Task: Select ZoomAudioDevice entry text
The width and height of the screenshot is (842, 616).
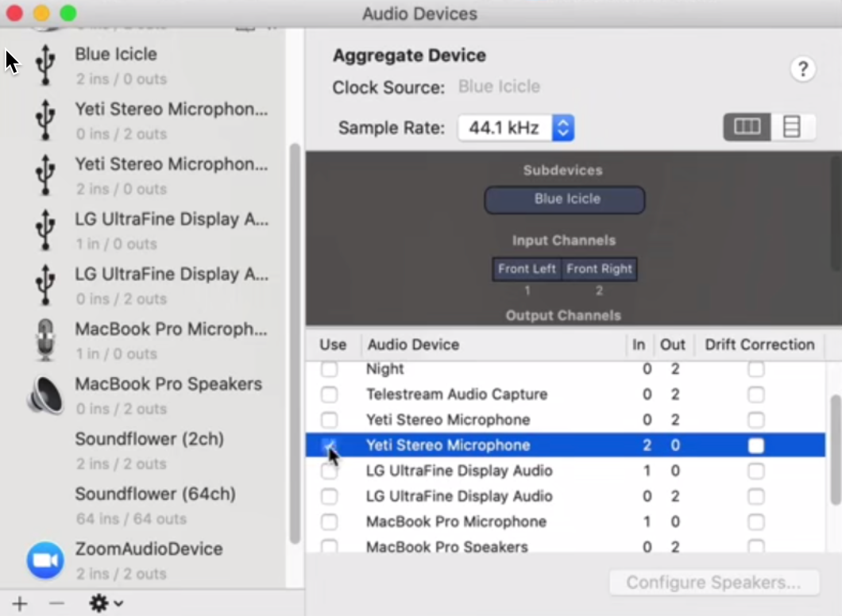Action: (149, 549)
